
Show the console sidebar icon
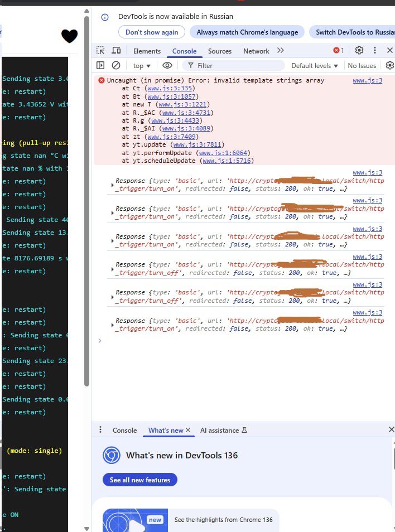click(100, 65)
